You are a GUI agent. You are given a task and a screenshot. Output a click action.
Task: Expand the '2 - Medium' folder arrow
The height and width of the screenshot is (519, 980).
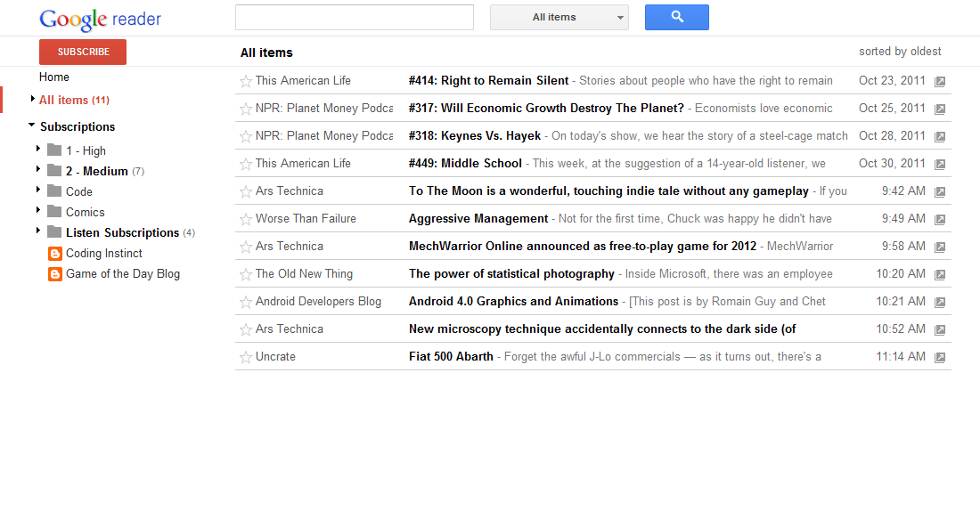[x=38, y=169]
